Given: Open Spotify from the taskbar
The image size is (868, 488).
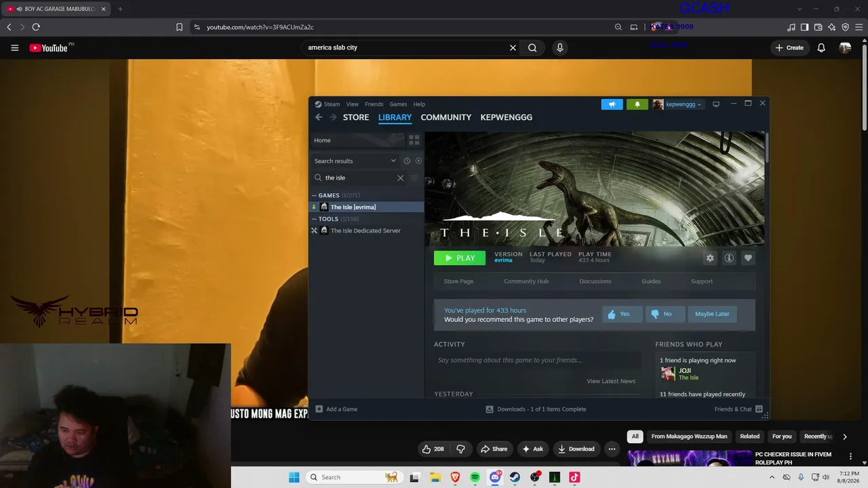Looking at the screenshot, I should [x=475, y=477].
